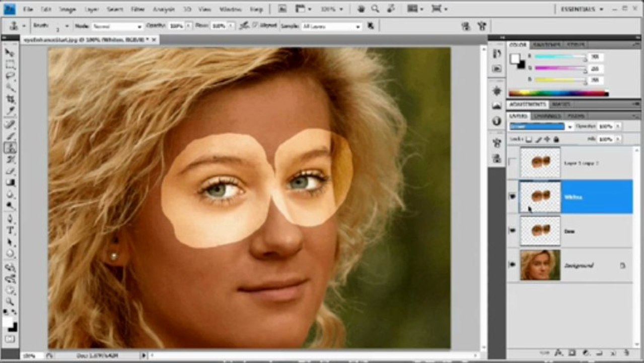This screenshot has height=363, width=644.
Task: Open the ESSENTIALS workspace switcher
Action: click(x=582, y=9)
